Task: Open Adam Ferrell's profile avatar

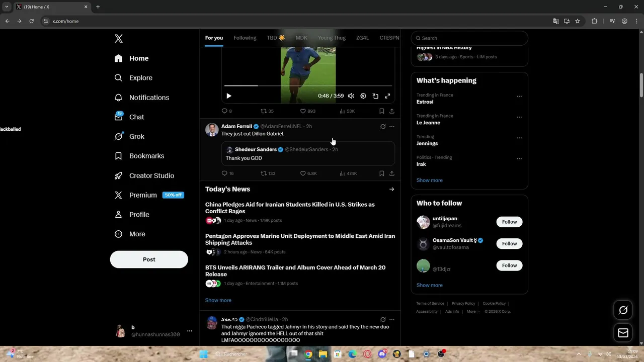Action: point(212,130)
